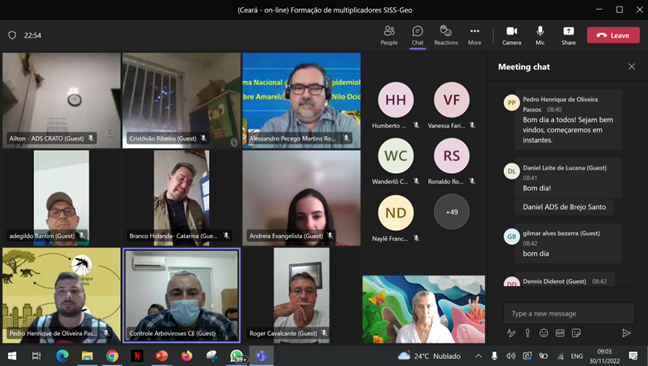Send the chat message
Viewport: 648px width, 366px height.
point(626,333)
